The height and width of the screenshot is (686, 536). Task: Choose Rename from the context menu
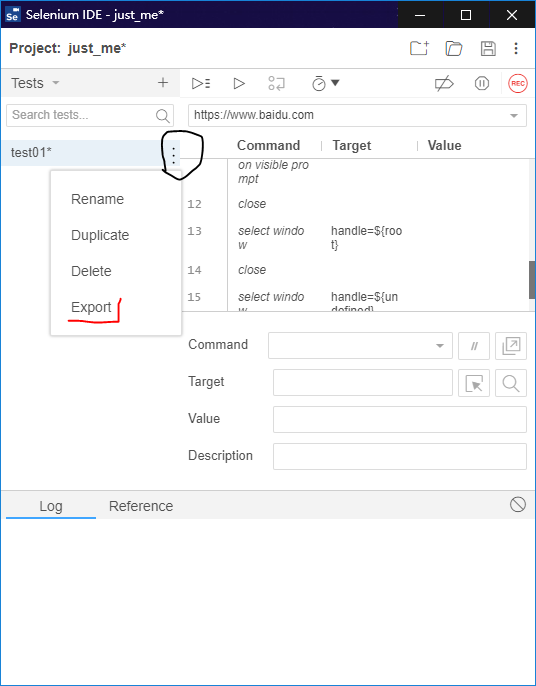click(x=98, y=199)
